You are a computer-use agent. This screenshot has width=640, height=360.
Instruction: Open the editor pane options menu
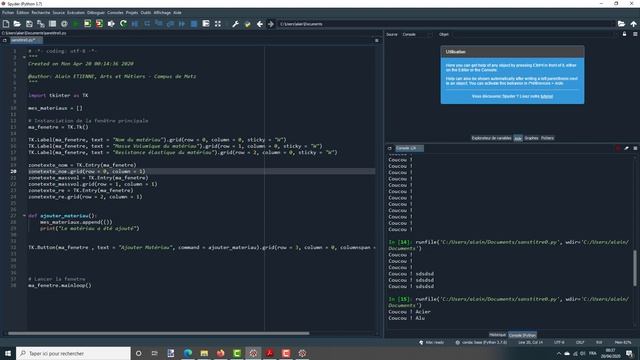tap(376, 40)
